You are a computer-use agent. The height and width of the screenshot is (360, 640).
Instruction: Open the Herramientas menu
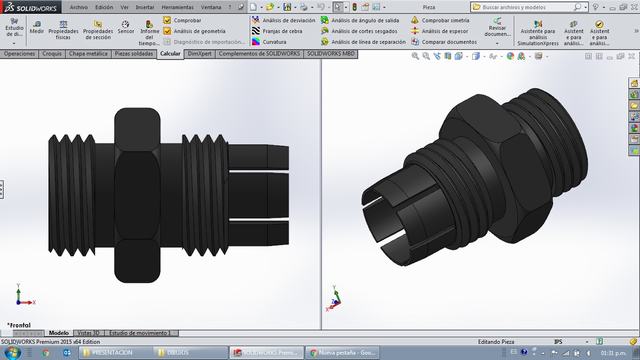point(178,7)
